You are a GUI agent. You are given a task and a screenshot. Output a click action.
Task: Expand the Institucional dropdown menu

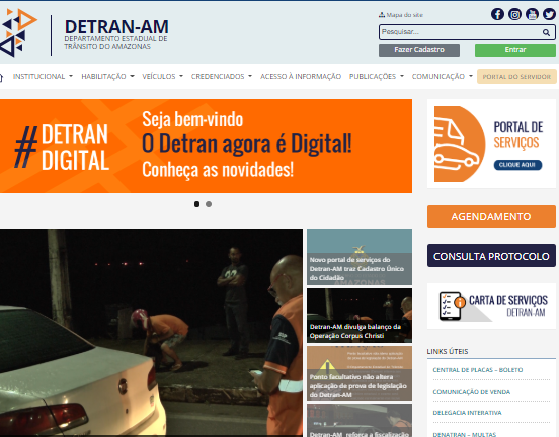(x=43, y=77)
